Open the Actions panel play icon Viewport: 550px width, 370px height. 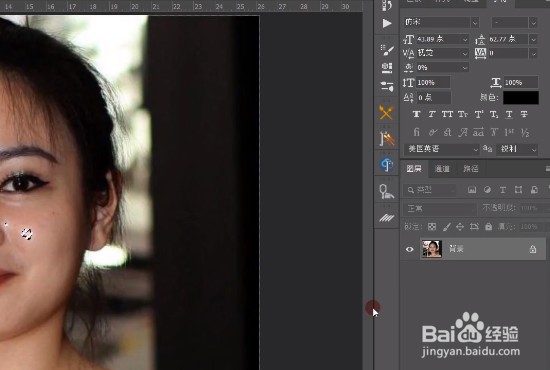pos(387,23)
